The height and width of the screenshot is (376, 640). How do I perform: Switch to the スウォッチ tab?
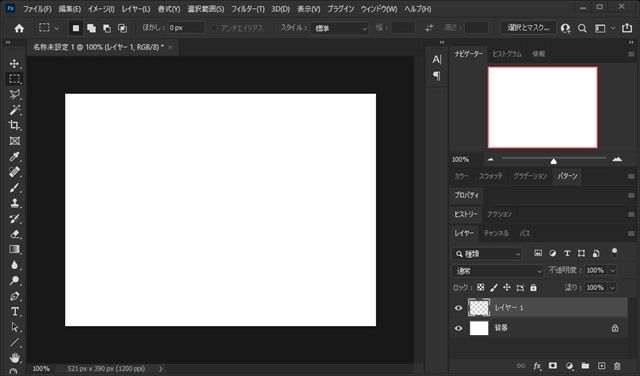point(491,176)
